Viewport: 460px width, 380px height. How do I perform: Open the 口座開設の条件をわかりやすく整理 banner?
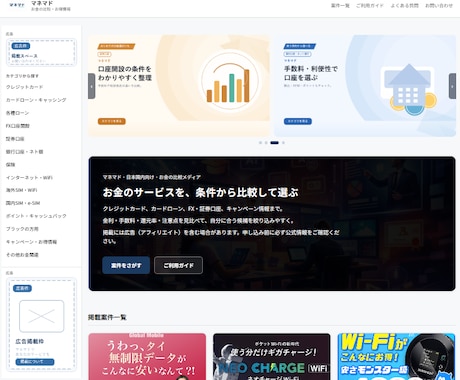click(179, 86)
